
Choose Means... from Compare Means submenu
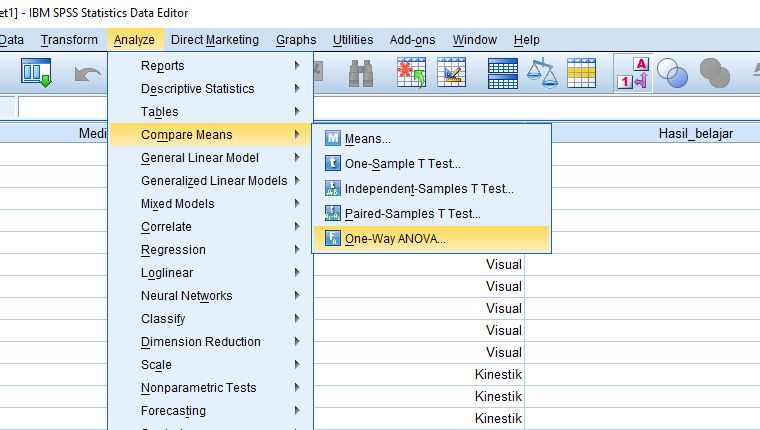click(431, 139)
